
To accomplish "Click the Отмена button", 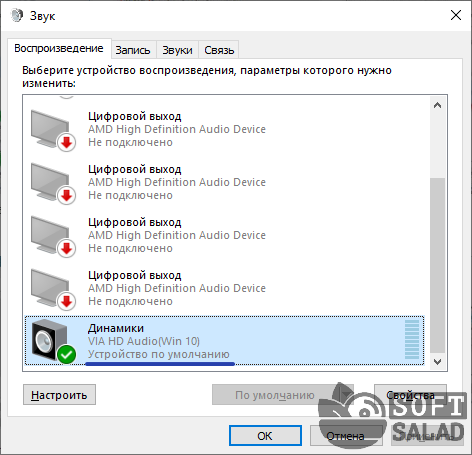I will [346, 435].
